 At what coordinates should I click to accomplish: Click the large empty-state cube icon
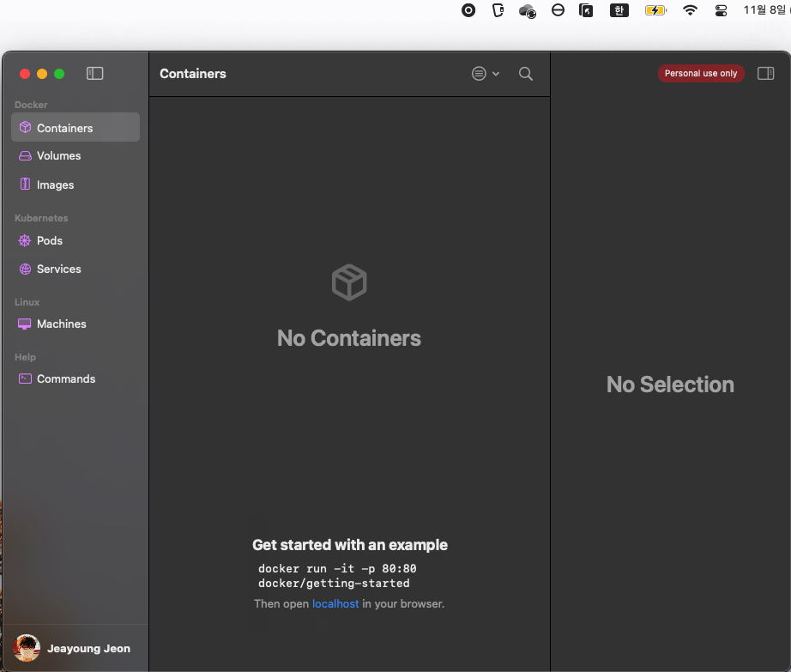349,282
